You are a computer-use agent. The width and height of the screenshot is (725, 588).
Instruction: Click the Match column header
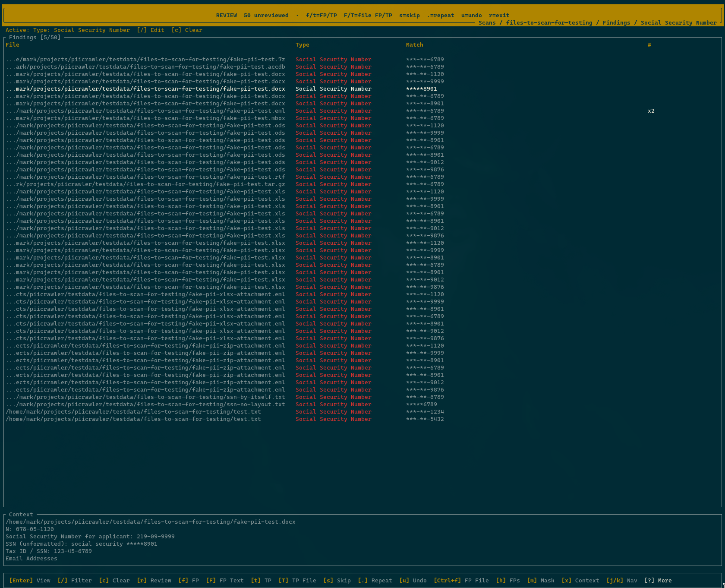pyautogui.click(x=415, y=45)
